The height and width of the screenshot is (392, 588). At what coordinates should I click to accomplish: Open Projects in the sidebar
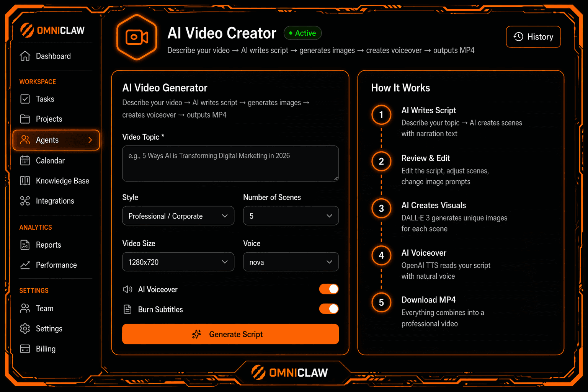tap(56, 119)
